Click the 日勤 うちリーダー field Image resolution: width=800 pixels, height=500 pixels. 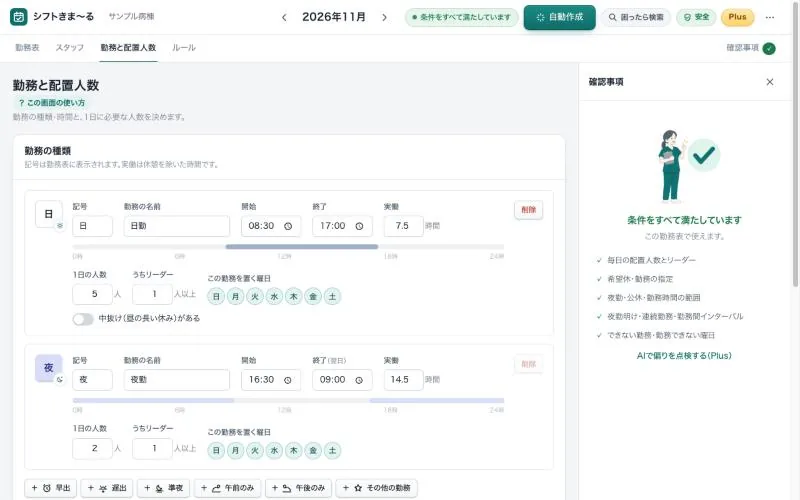[152, 294]
